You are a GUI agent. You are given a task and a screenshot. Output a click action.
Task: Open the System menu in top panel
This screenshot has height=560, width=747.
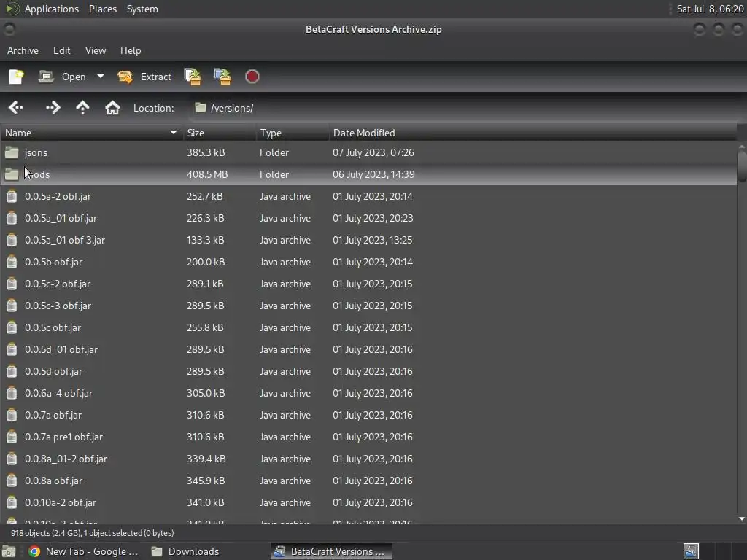(142, 9)
